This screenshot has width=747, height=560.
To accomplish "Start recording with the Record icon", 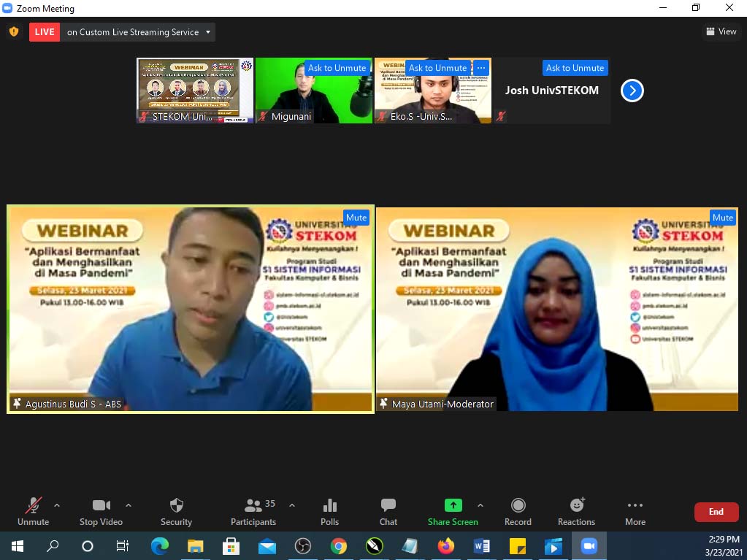I will point(518,511).
